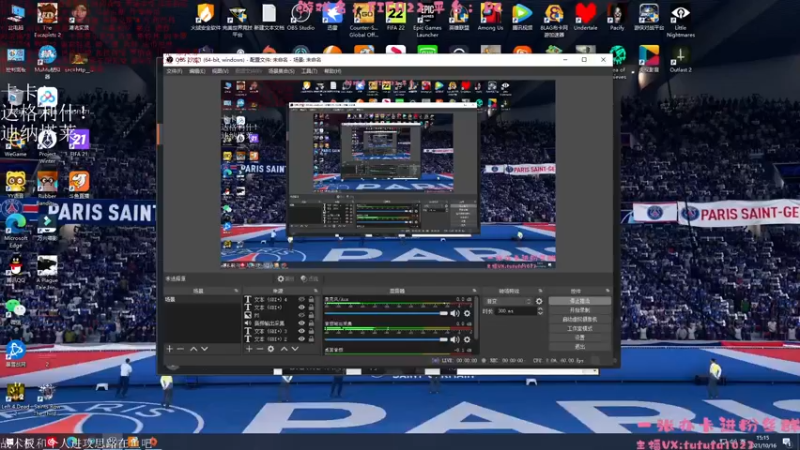800x450 pixels.
Task: Pop out the Sources dock panel
Action: click(x=315, y=291)
